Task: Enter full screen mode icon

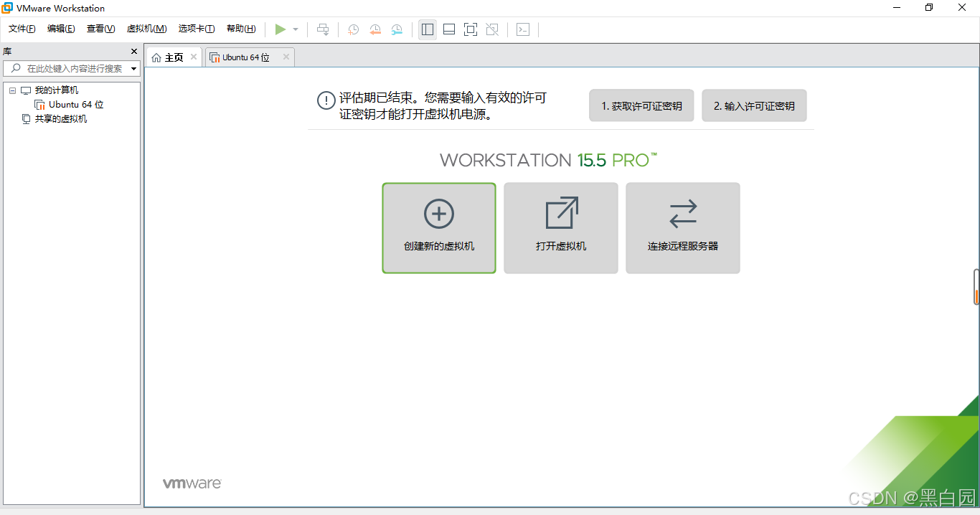Action: (x=471, y=29)
